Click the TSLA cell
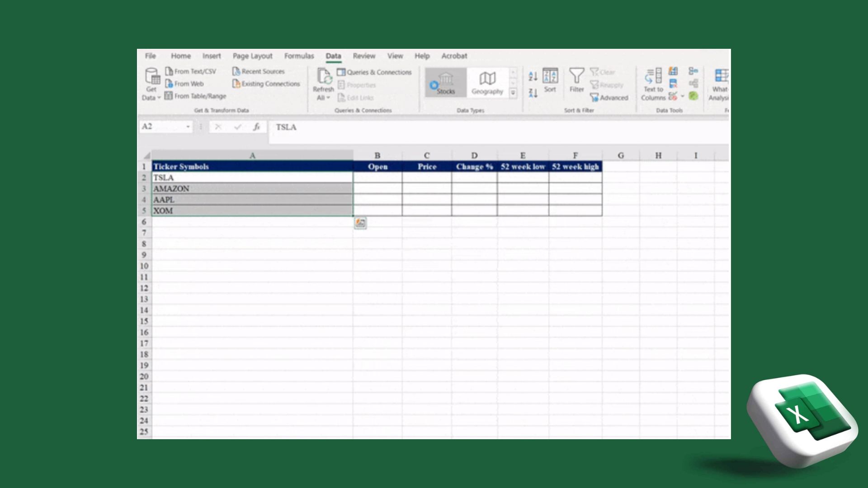The width and height of the screenshot is (868, 488). point(252,178)
